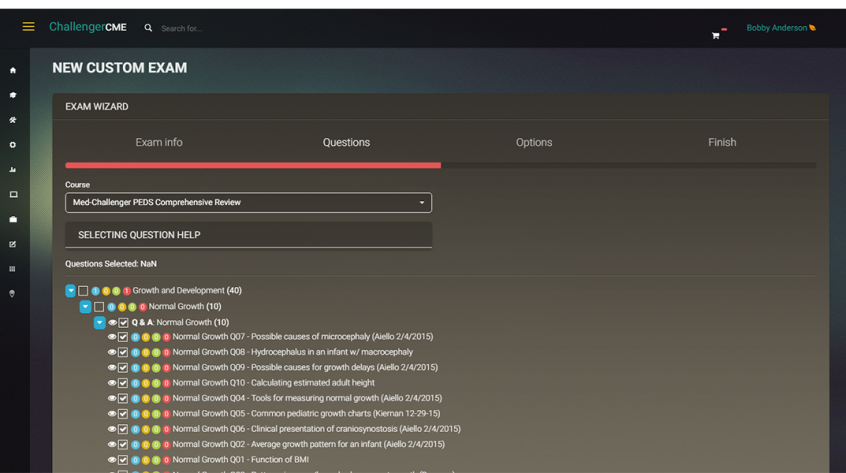
Task: Preview Normal Growth Q01 with eye icon
Action: (112, 460)
